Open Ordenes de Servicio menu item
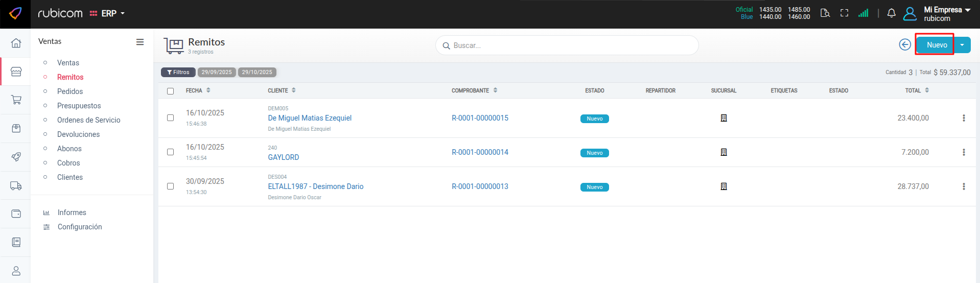The height and width of the screenshot is (283, 980). pos(88,120)
